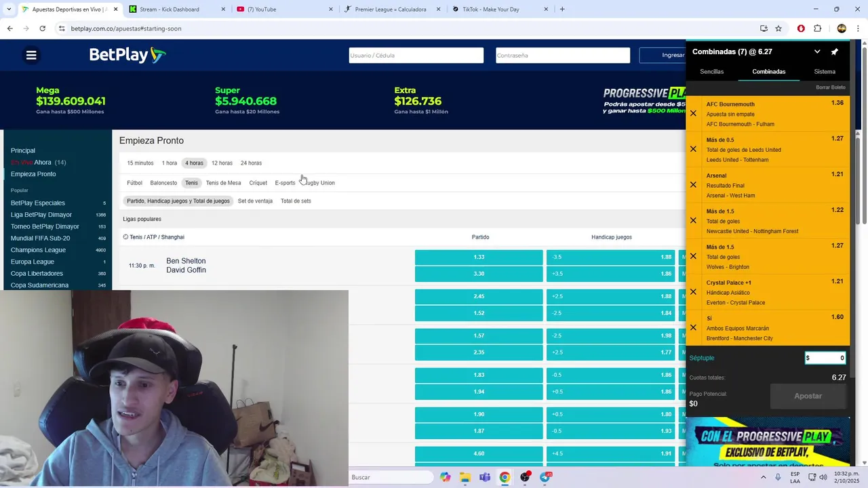
Task: Open File Explorer from the taskbar
Action: point(465,478)
